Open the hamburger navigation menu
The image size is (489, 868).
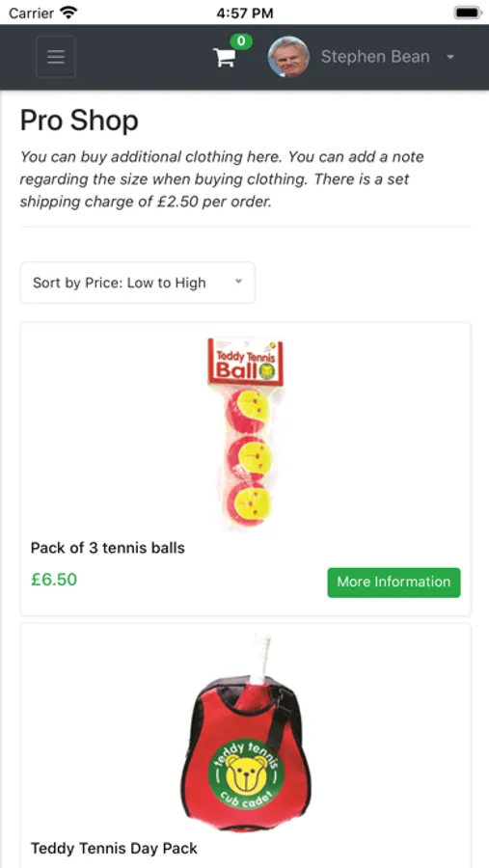tap(56, 57)
